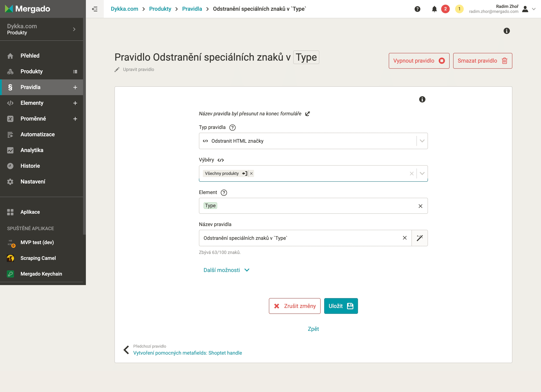Add a new rule with Pravidla plus icon
Viewport: 541px width, 392px height.
pyautogui.click(x=75, y=87)
